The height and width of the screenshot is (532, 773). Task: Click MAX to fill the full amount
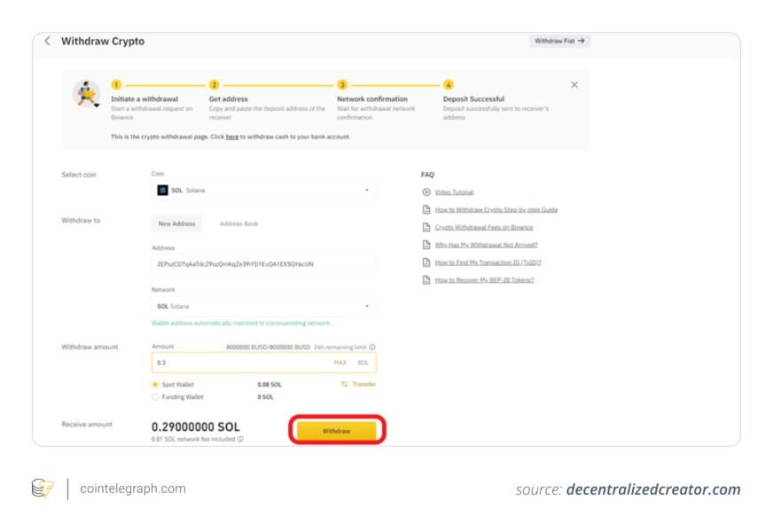(x=340, y=363)
